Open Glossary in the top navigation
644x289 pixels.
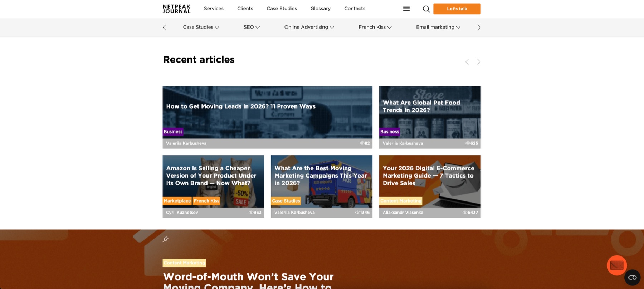click(x=321, y=9)
